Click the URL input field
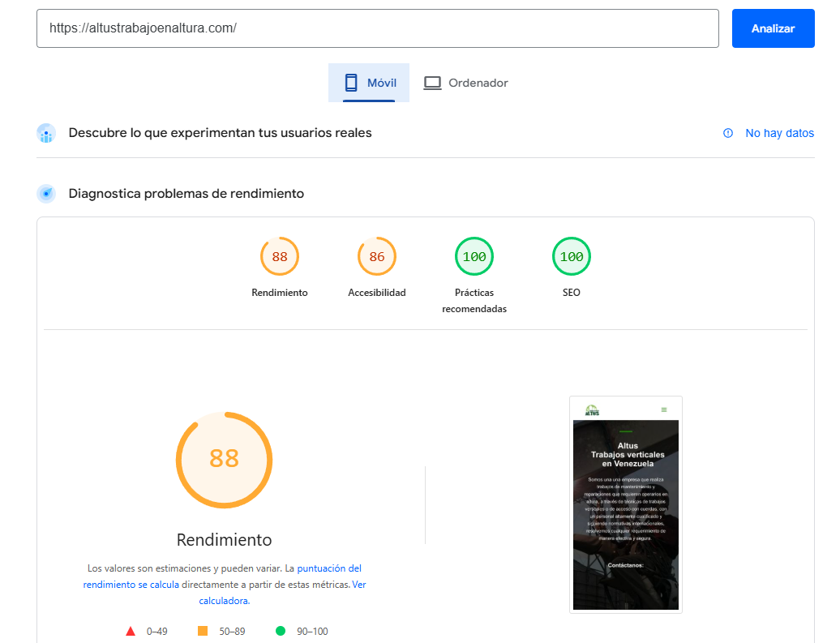Viewport: 840px width, 643px height. coord(377,28)
